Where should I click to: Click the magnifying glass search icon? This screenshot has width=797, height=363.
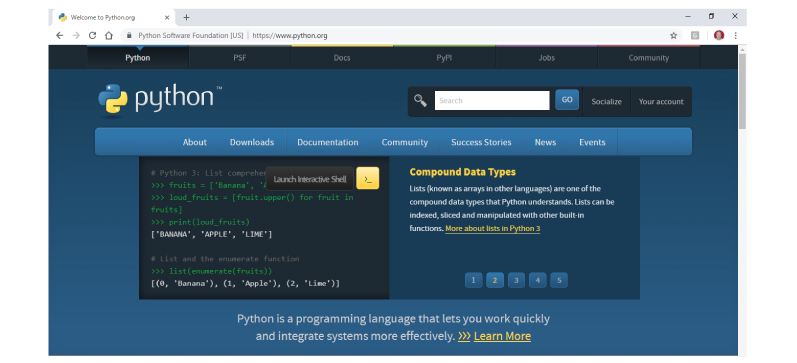coord(420,100)
